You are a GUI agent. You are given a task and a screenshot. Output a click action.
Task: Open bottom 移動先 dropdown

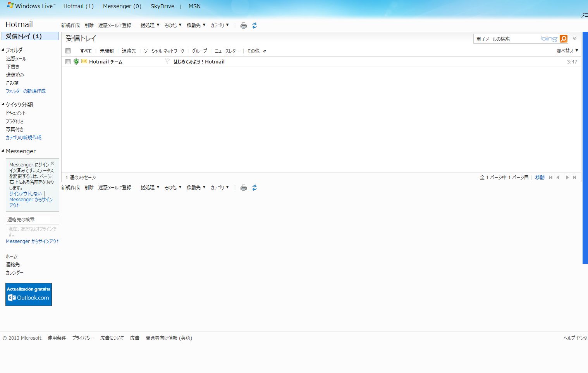[196, 187]
